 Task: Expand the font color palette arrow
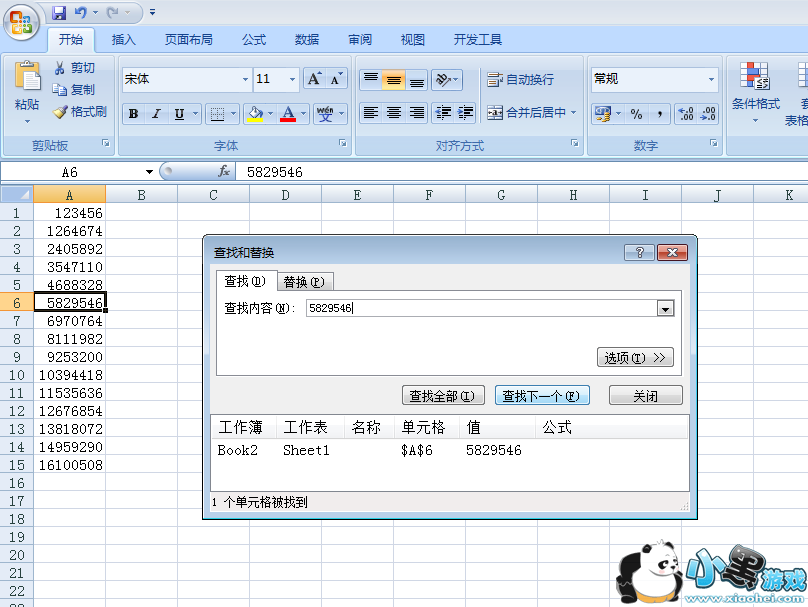[304, 114]
